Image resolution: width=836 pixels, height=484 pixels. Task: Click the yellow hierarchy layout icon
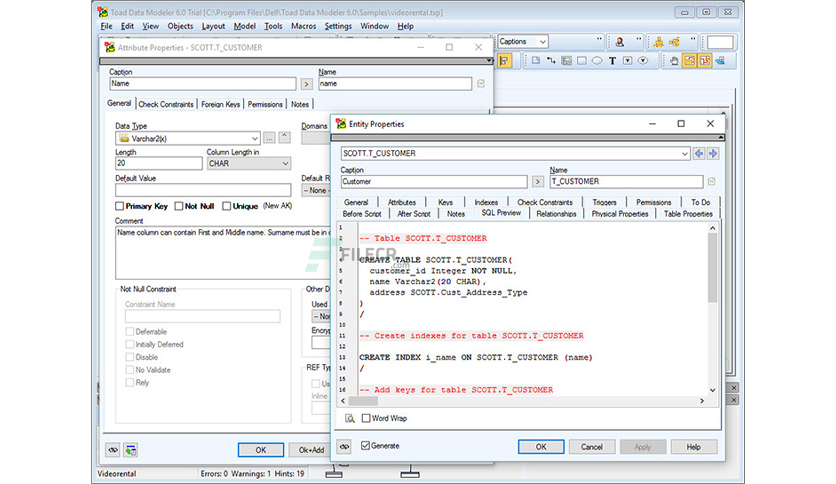pyautogui.click(x=658, y=42)
